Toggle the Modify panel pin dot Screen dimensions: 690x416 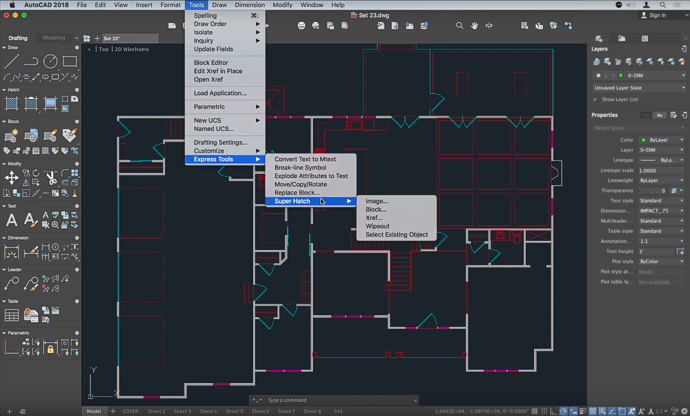[77, 164]
